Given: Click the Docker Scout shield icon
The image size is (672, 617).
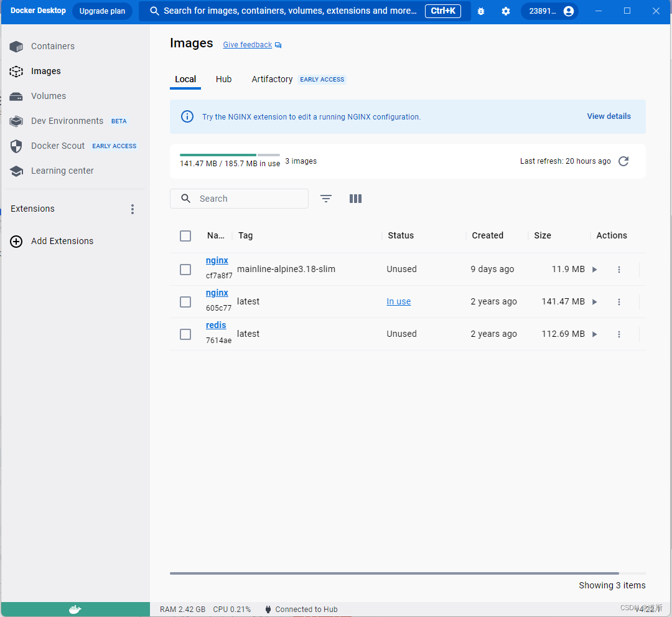Looking at the screenshot, I should click(16, 146).
